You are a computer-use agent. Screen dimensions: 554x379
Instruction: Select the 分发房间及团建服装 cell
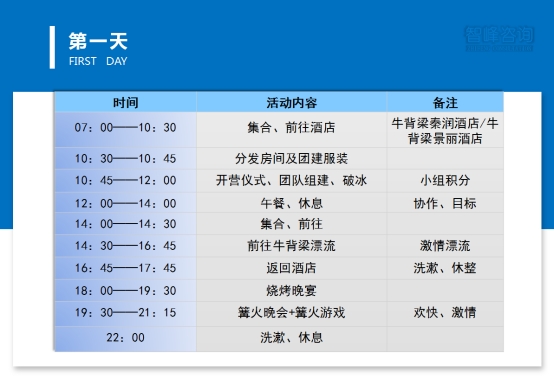click(x=291, y=159)
